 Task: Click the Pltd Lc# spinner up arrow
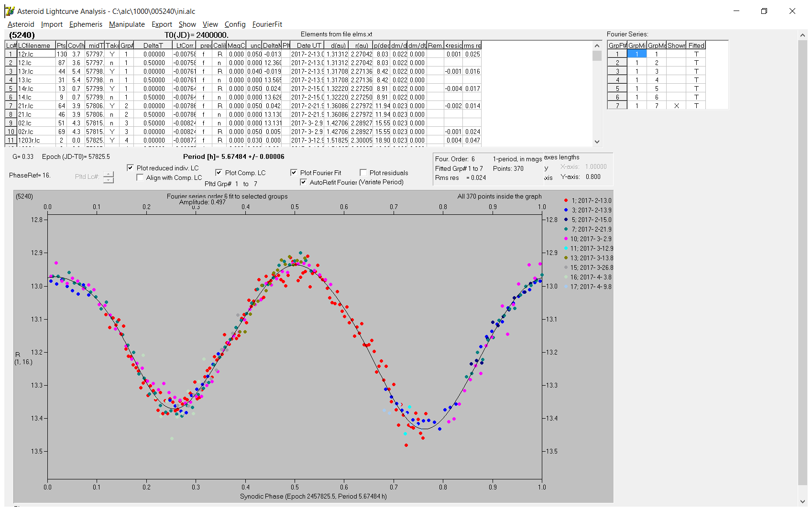coord(109,174)
